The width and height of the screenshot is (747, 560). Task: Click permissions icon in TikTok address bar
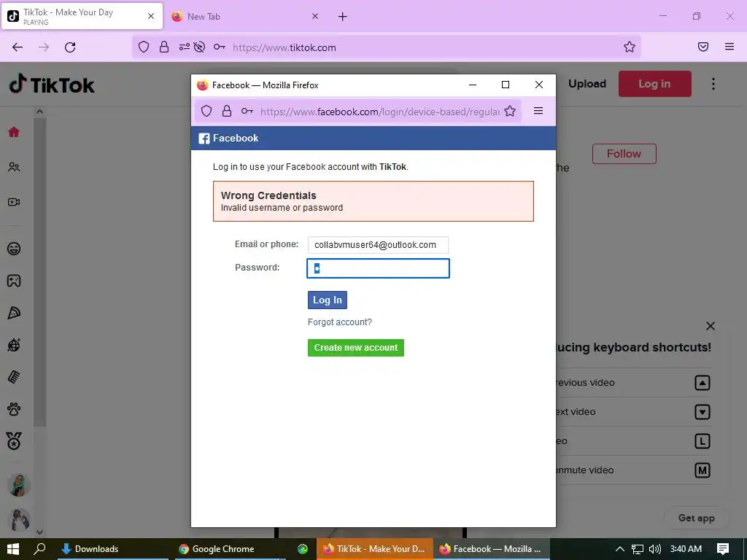185,47
